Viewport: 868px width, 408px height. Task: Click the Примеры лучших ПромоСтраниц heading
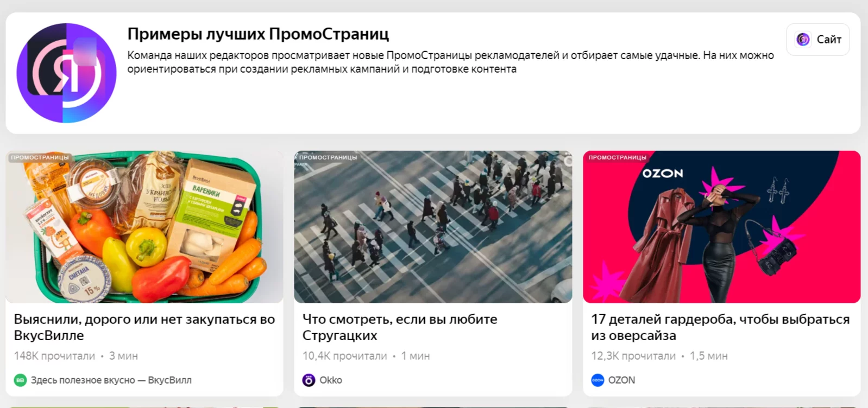258,34
